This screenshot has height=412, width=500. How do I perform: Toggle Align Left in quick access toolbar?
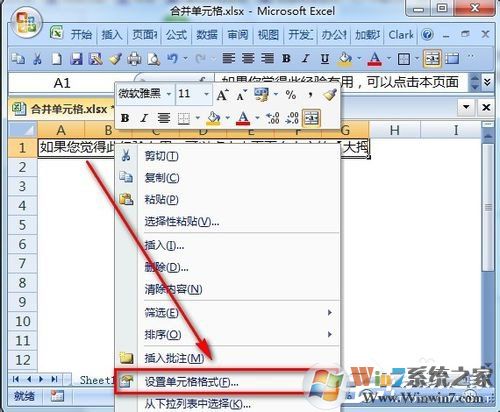point(229,59)
